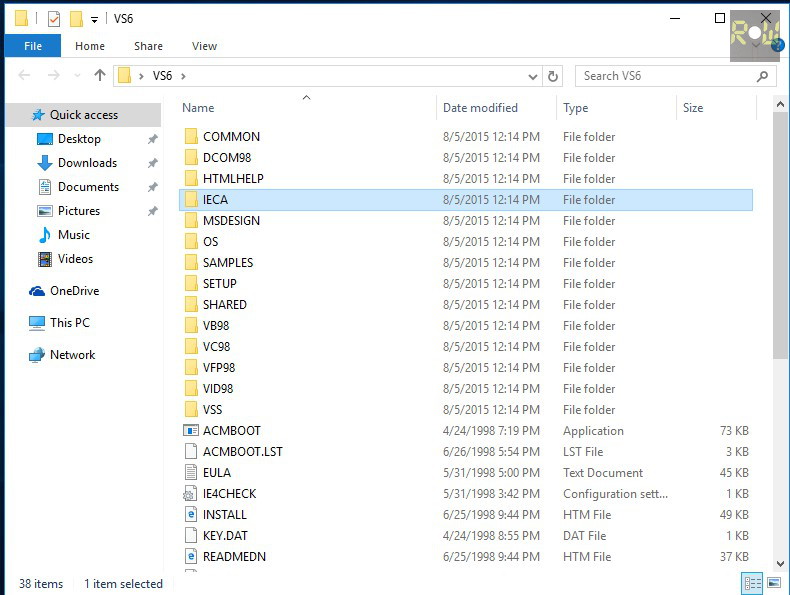Image resolution: width=790 pixels, height=595 pixels.
Task: Click the scrollbar up arrow
Action: (x=780, y=104)
